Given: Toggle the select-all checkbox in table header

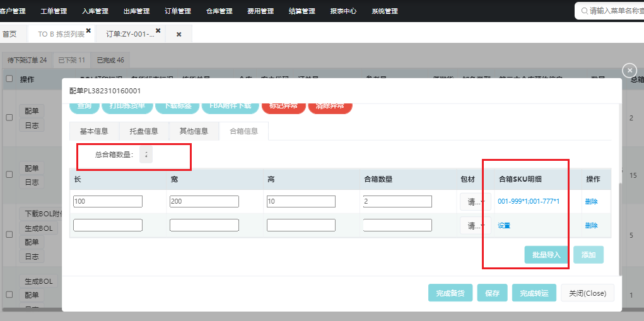Looking at the screenshot, I should (9, 78).
